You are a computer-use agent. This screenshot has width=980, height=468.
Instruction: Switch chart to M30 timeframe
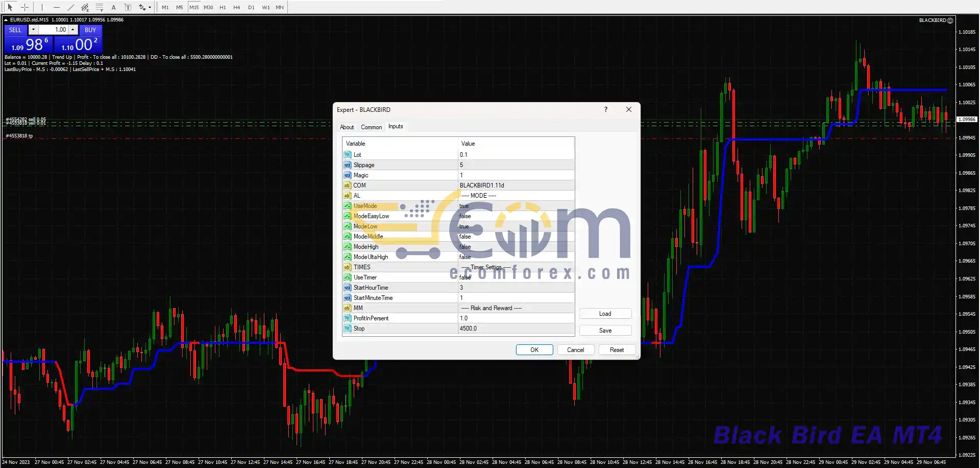coord(208,7)
